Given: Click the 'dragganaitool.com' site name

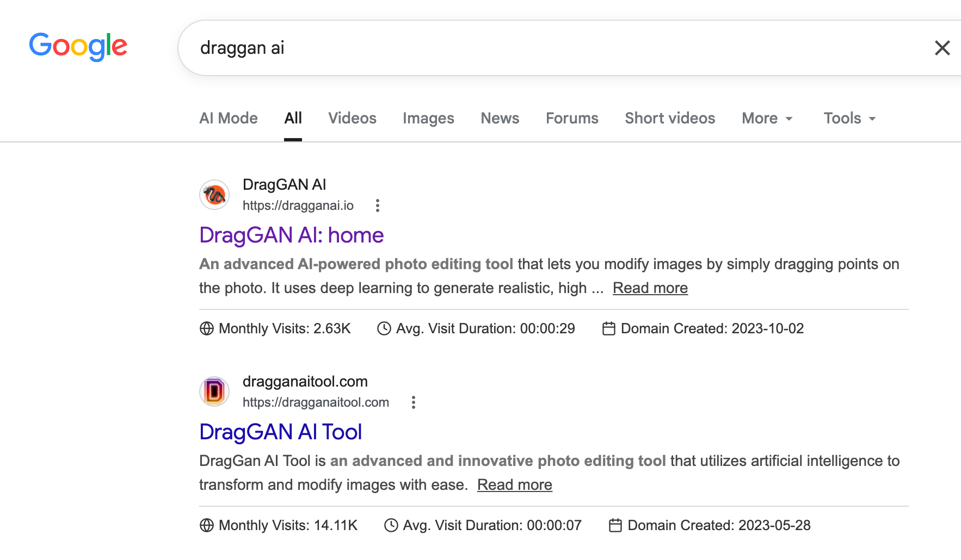Looking at the screenshot, I should pyautogui.click(x=305, y=382).
